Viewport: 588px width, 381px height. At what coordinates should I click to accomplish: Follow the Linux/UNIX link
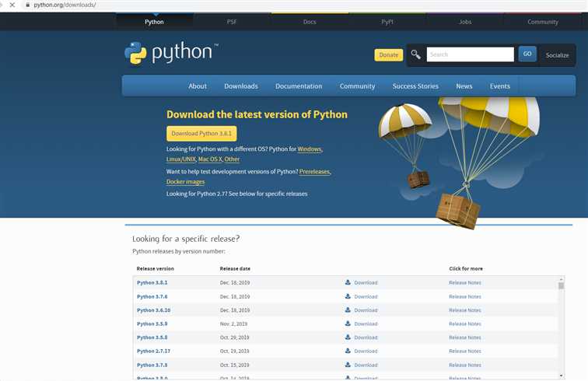coord(181,159)
